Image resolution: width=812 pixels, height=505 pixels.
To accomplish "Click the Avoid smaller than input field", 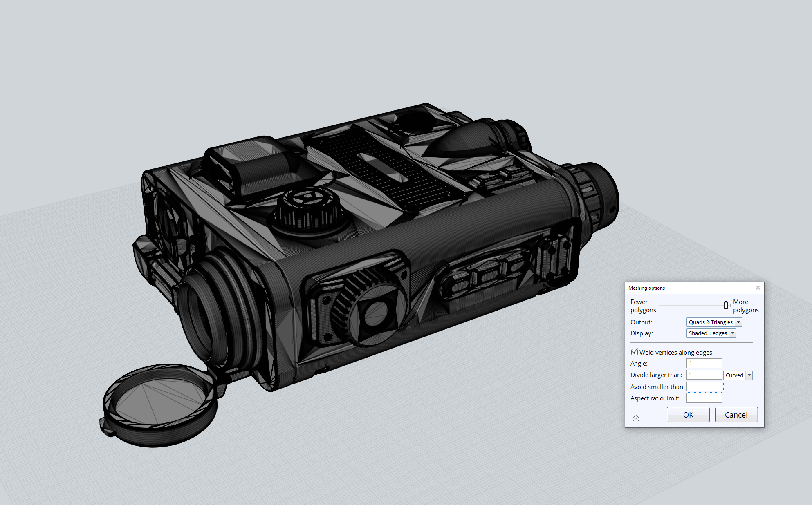I will point(704,386).
